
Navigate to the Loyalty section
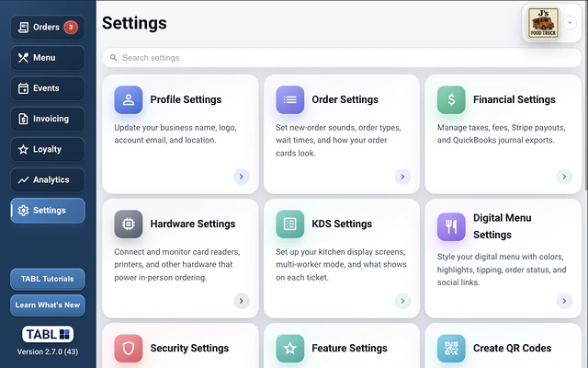tap(47, 149)
